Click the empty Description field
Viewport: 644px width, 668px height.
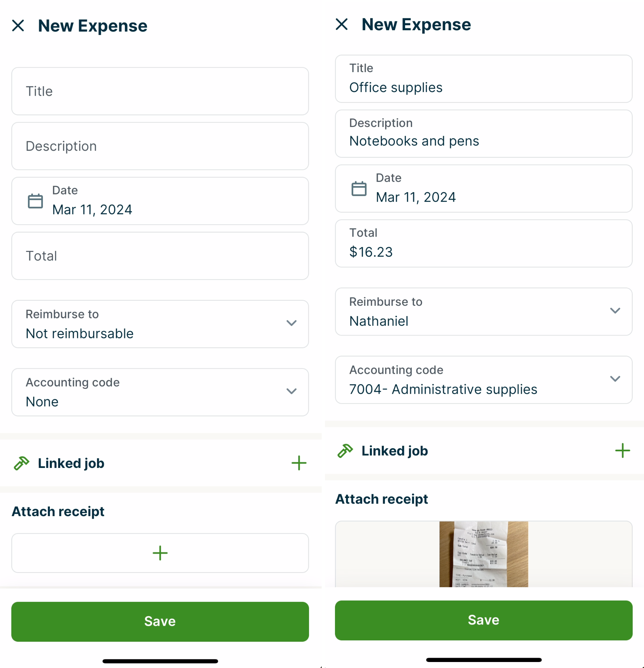pos(160,146)
